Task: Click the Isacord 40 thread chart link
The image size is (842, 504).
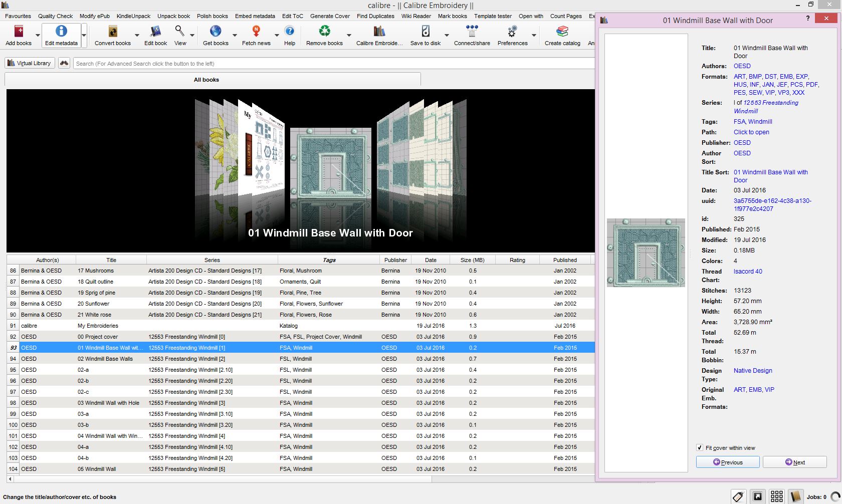Action: point(748,272)
